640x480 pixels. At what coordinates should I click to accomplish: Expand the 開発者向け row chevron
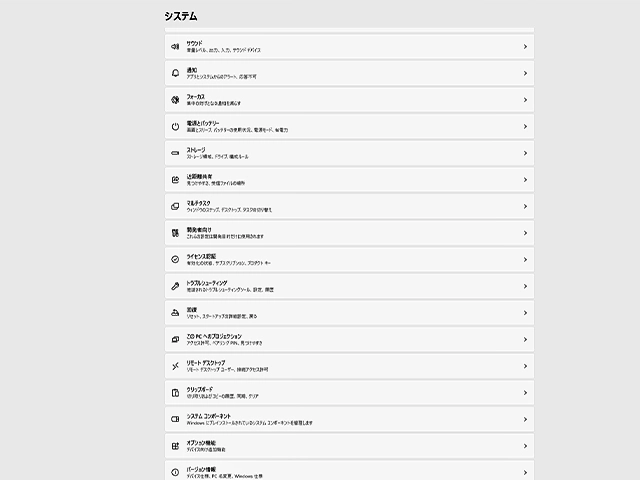tap(525, 233)
